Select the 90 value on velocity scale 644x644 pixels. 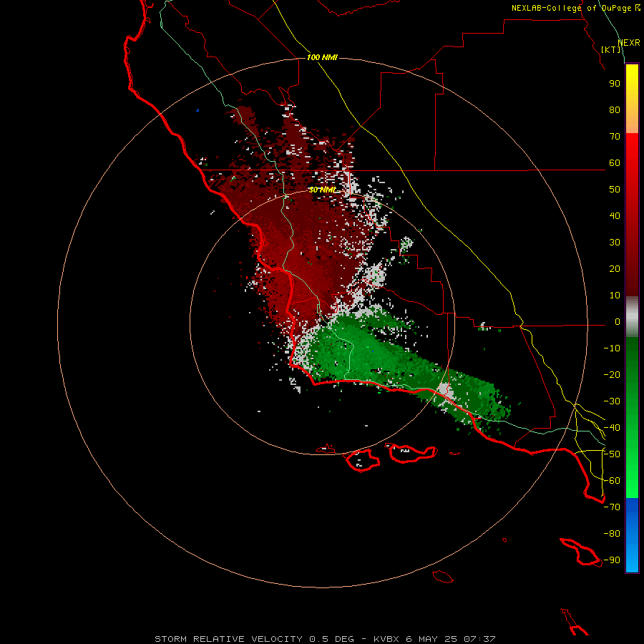coord(615,84)
